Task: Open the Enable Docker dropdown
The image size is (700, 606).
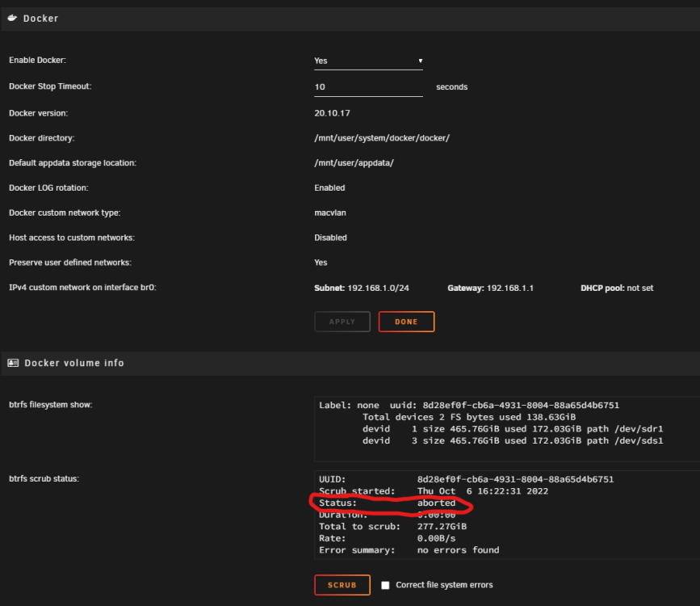Action: tap(368, 61)
